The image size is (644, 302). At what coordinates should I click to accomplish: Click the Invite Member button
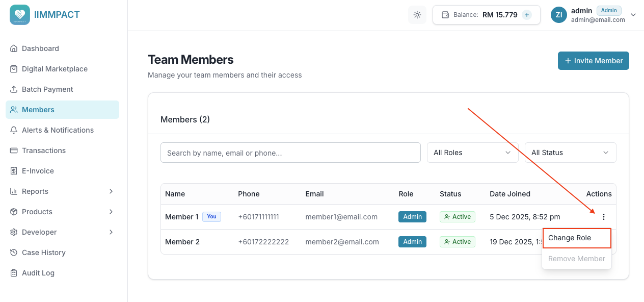tap(593, 60)
